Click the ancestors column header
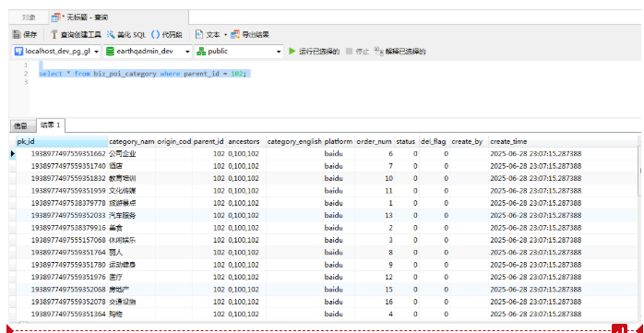The width and height of the screenshot is (644, 333). click(246, 142)
